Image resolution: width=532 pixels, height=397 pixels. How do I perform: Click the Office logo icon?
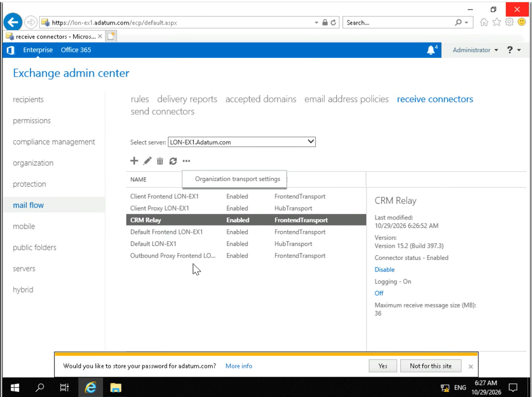pos(10,50)
